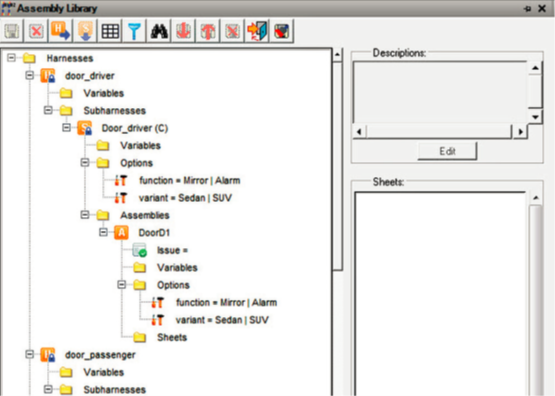
Task: Collapse the Harnesses root node
Action: pos(11,58)
